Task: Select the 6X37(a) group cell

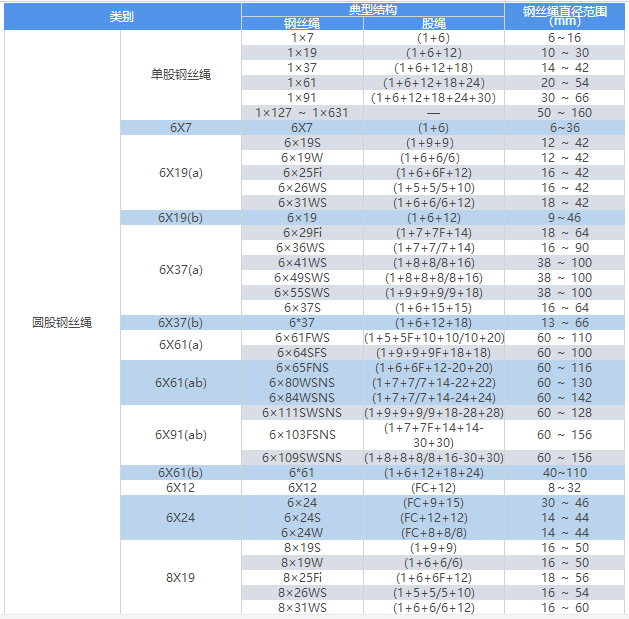Action: pyautogui.click(x=181, y=270)
